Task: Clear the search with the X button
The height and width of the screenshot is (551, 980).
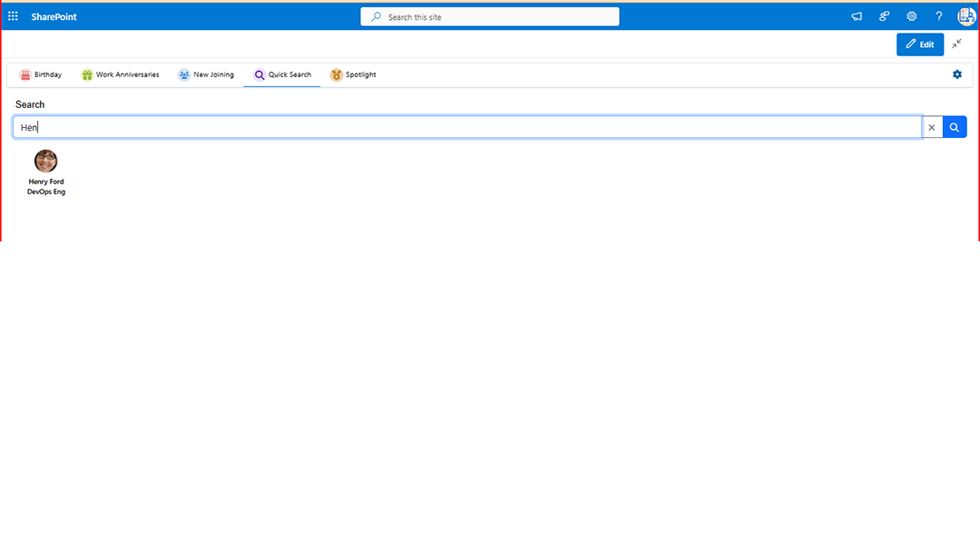Action: [932, 127]
